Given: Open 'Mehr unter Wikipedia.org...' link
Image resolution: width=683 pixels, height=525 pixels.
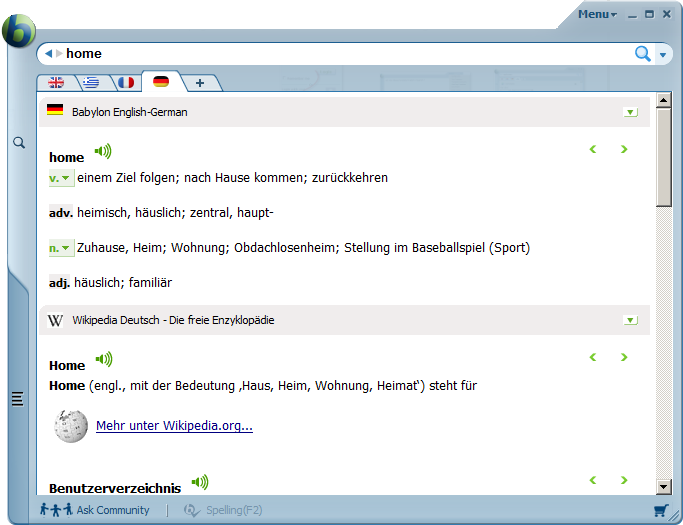Looking at the screenshot, I should click(174, 425).
